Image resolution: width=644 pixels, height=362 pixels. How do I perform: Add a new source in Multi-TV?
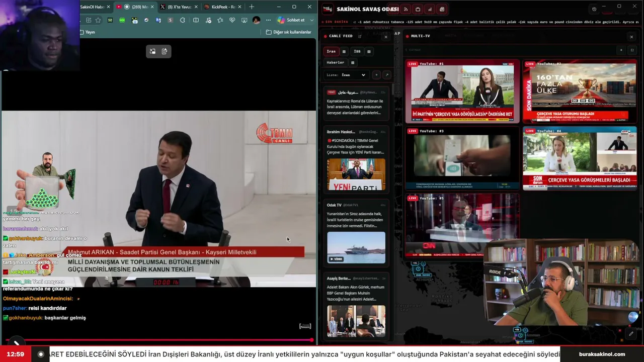621,50
